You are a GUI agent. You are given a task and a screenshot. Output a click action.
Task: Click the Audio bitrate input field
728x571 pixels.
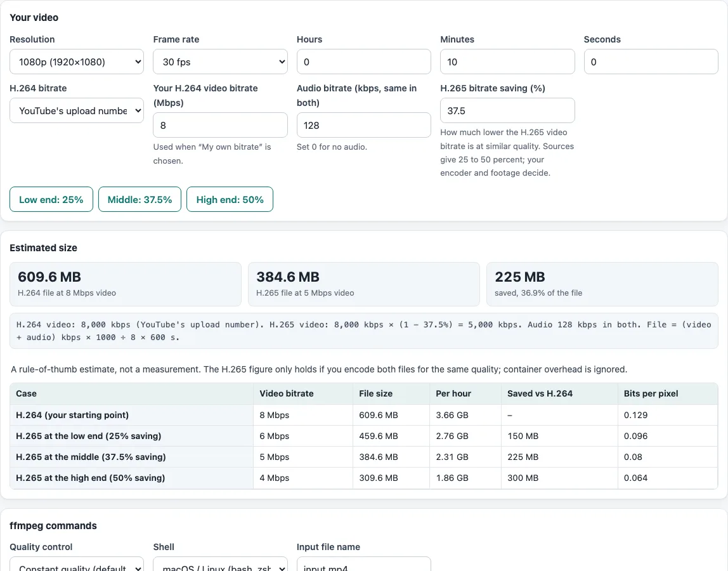(363, 125)
